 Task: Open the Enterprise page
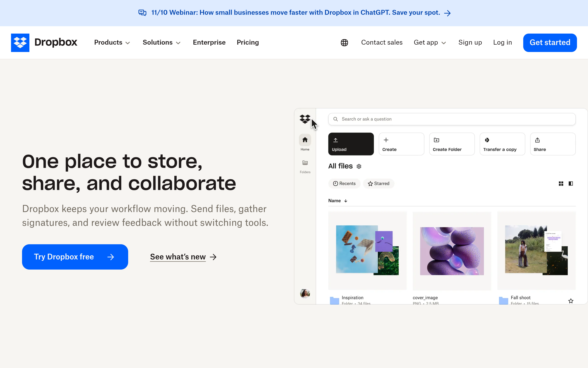[209, 43]
